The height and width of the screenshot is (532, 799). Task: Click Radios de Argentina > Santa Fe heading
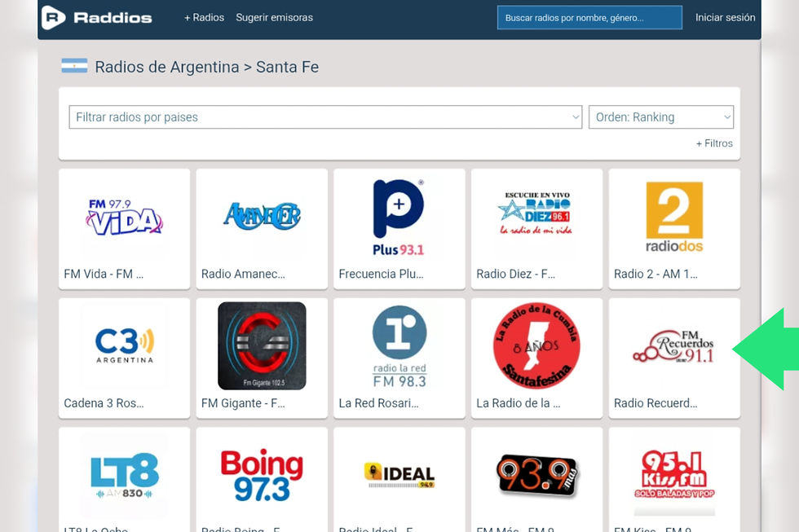coord(207,67)
